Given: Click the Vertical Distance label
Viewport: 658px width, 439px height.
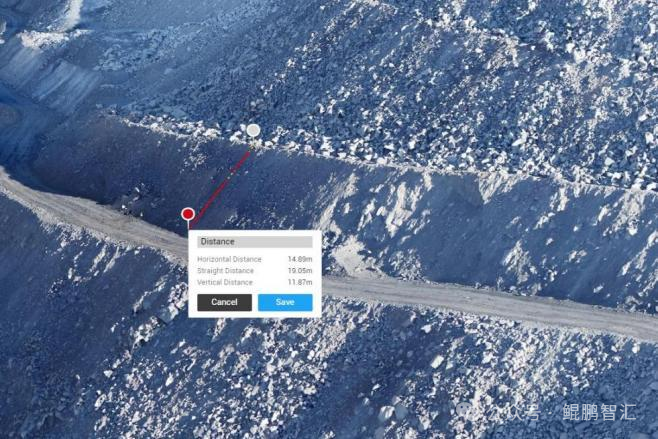Looking at the screenshot, I should click(225, 282).
